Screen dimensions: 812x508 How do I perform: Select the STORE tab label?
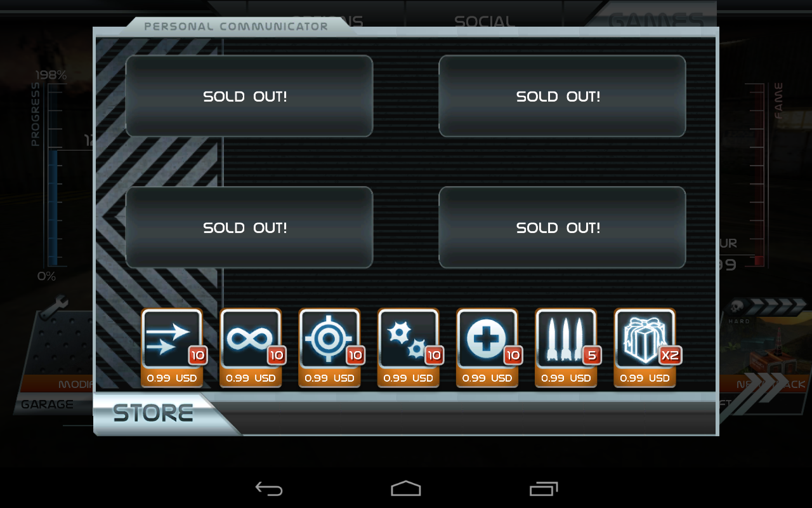[153, 413]
